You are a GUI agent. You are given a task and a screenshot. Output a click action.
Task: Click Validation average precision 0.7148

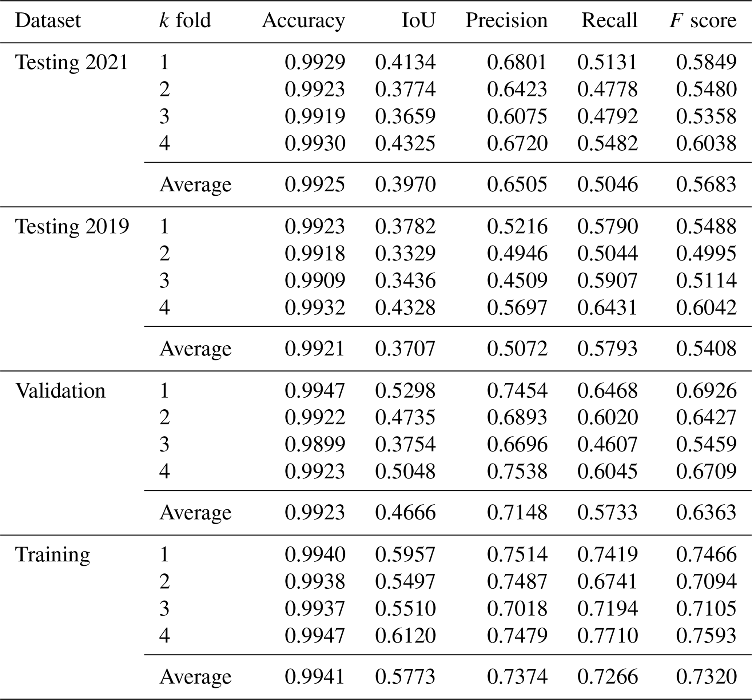click(x=517, y=513)
